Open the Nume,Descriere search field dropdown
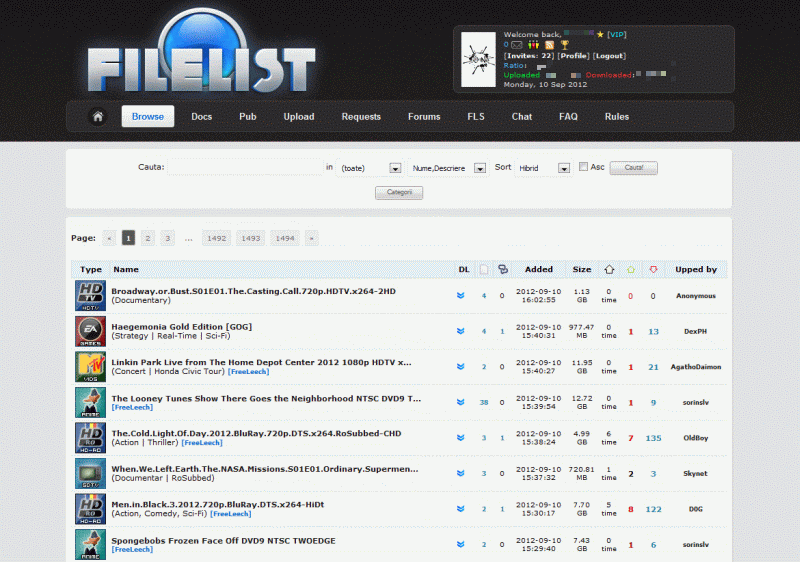 [480, 169]
